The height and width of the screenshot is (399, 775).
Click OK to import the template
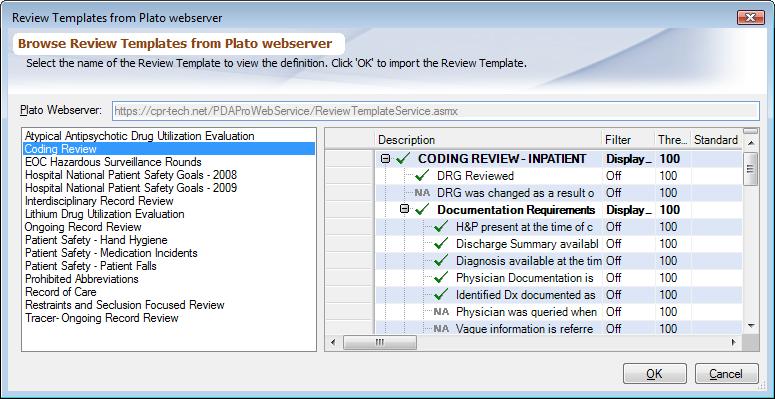coord(654,374)
